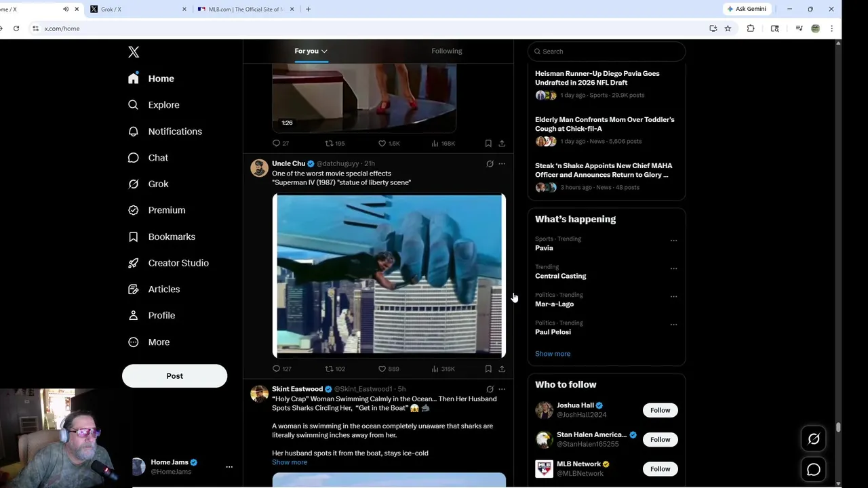868x488 pixels.
Task: Repost the top video post with 195 reposts
Action: pos(335,144)
